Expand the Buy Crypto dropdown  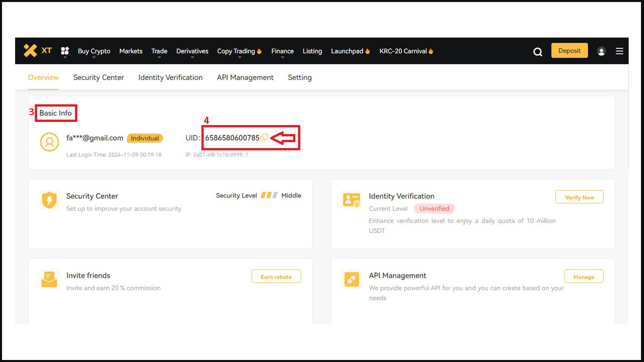click(94, 51)
